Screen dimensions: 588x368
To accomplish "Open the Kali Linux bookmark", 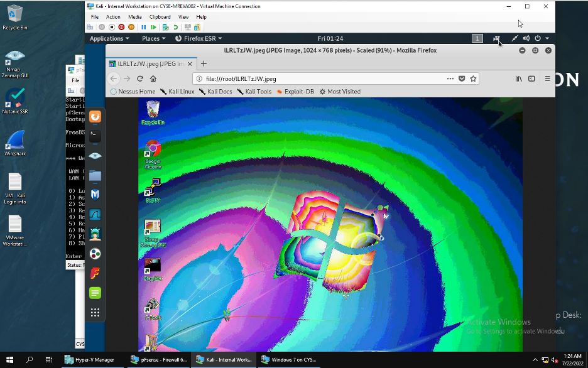I will [x=177, y=92].
